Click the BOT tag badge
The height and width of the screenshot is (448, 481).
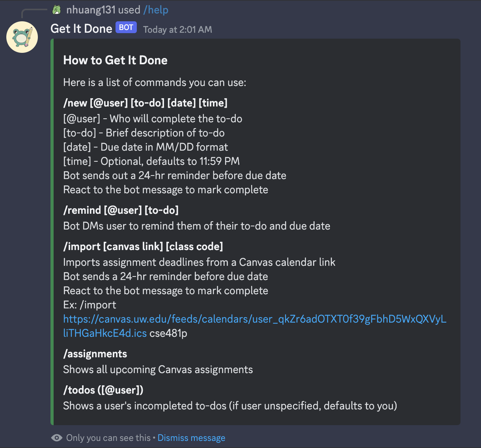point(126,28)
